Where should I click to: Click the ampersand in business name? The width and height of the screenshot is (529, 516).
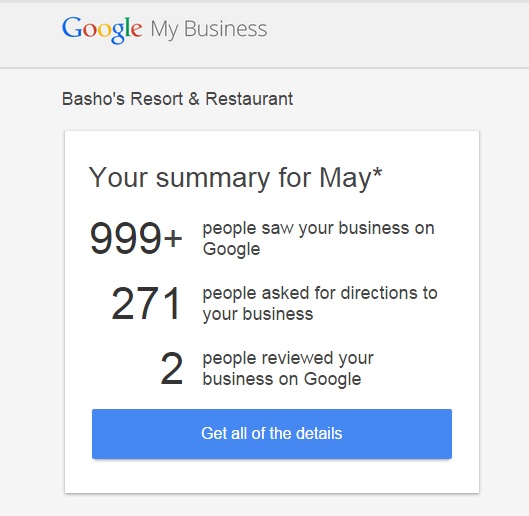[194, 99]
